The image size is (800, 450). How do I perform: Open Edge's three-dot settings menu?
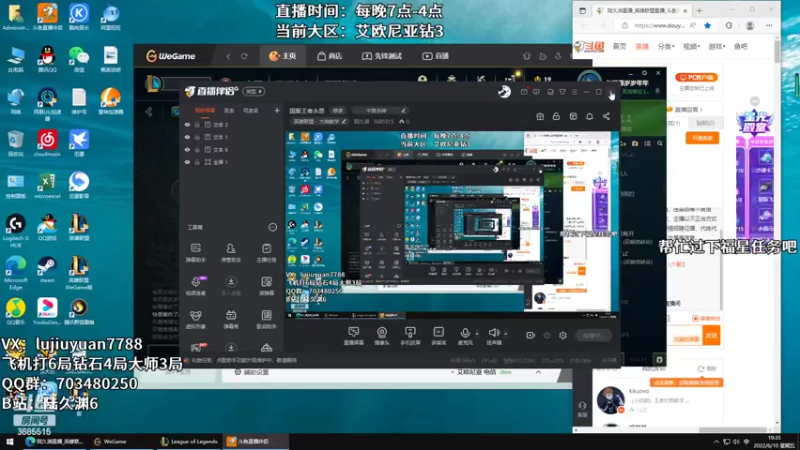point(769,26)
